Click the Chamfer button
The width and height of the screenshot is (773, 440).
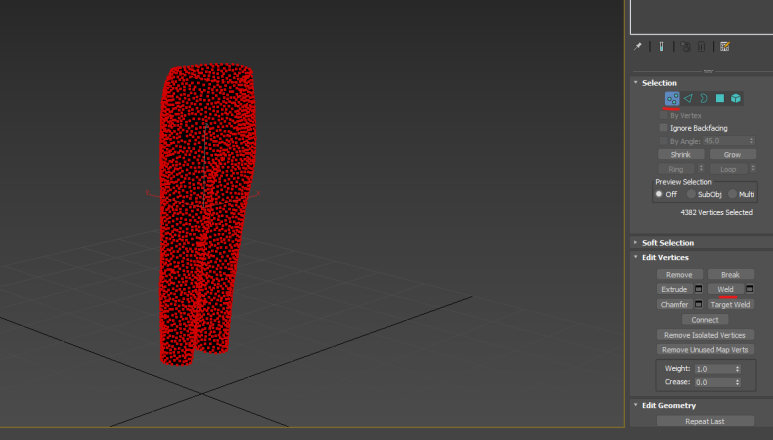(674, 305)
